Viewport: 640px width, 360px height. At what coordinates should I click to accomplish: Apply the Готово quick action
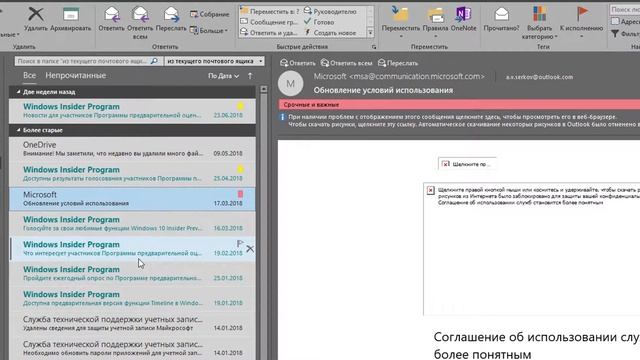(319, 22)
